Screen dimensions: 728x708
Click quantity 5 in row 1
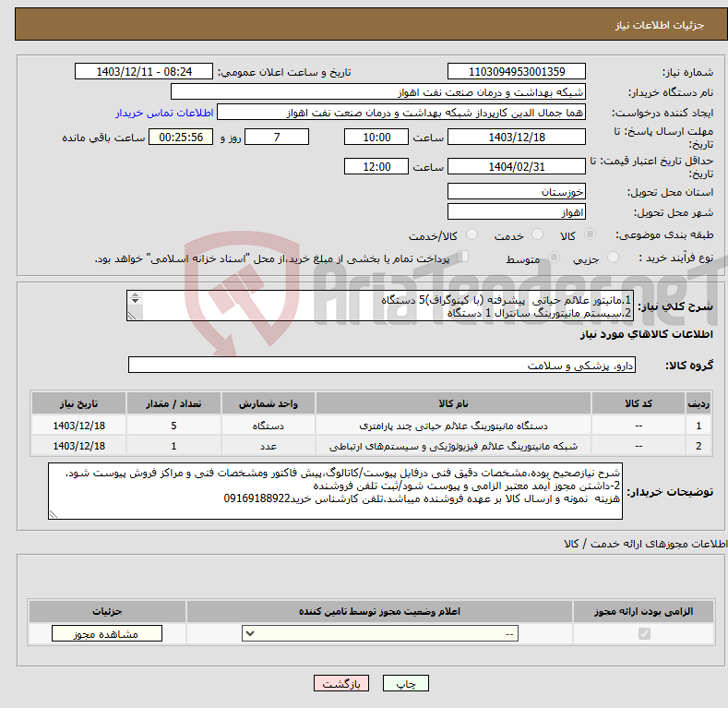coord(173,426)
